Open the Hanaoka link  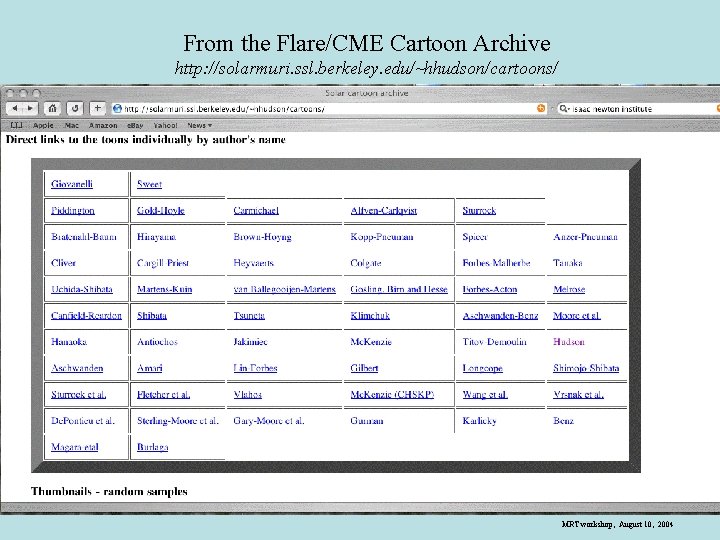[69, 342]
